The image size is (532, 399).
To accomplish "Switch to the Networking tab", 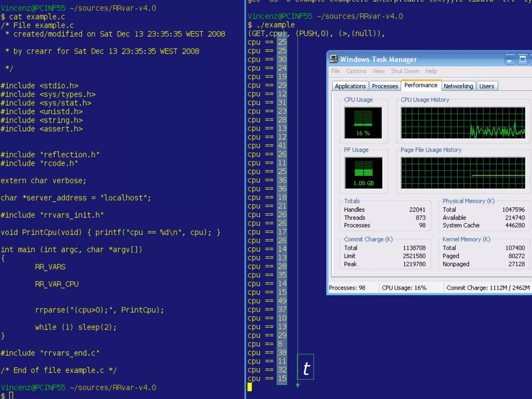I will pos(458,86).
